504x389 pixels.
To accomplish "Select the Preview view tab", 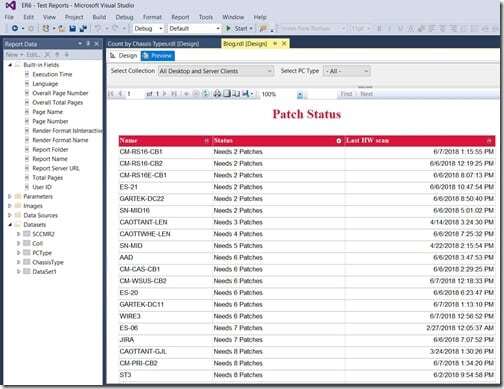I will 157,56.
